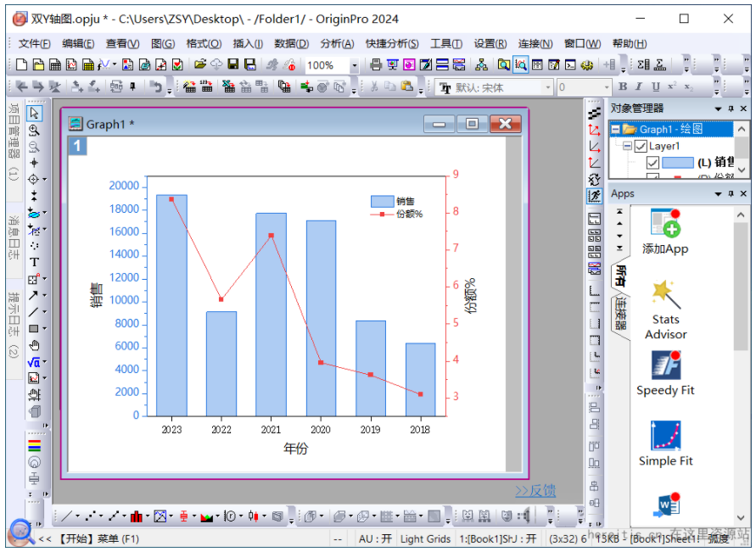Switch to the 所有 tab in Apps
The height and width of the screenshot is (552, 756).
click(621, 276)
